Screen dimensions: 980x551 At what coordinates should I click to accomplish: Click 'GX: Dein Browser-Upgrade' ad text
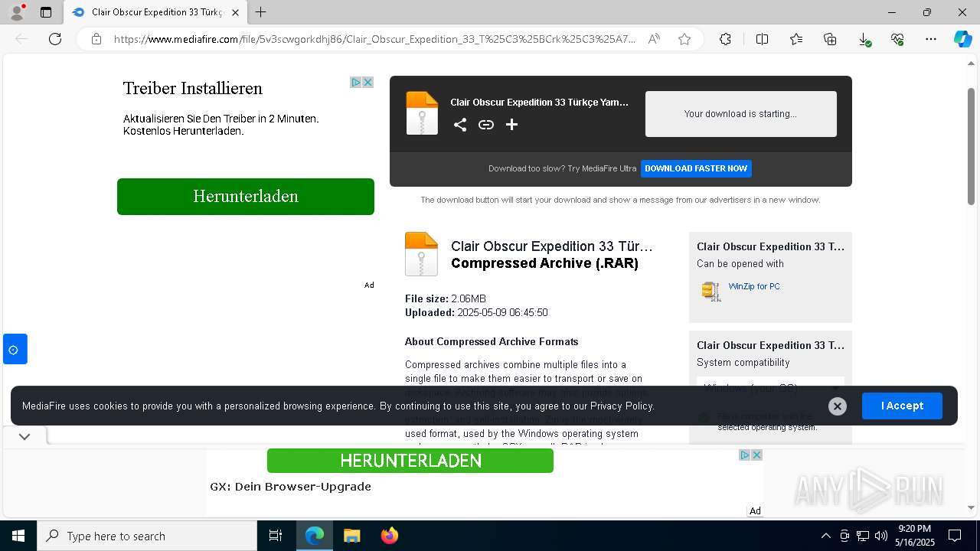pos(291,487)
